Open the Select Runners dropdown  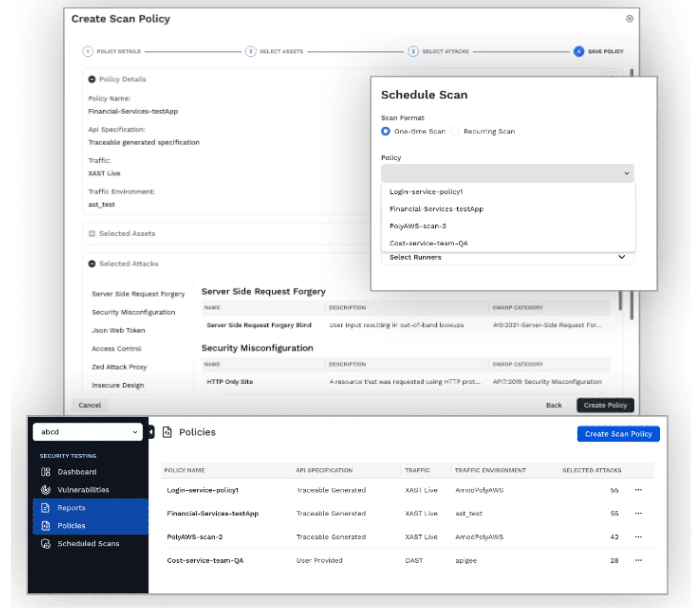click(x=507, y=257)
